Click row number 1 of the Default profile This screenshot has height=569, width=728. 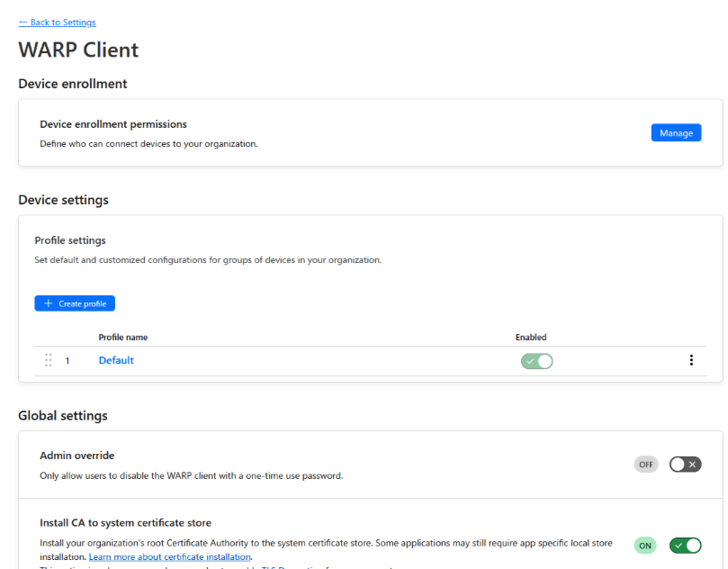click(67, 360)
